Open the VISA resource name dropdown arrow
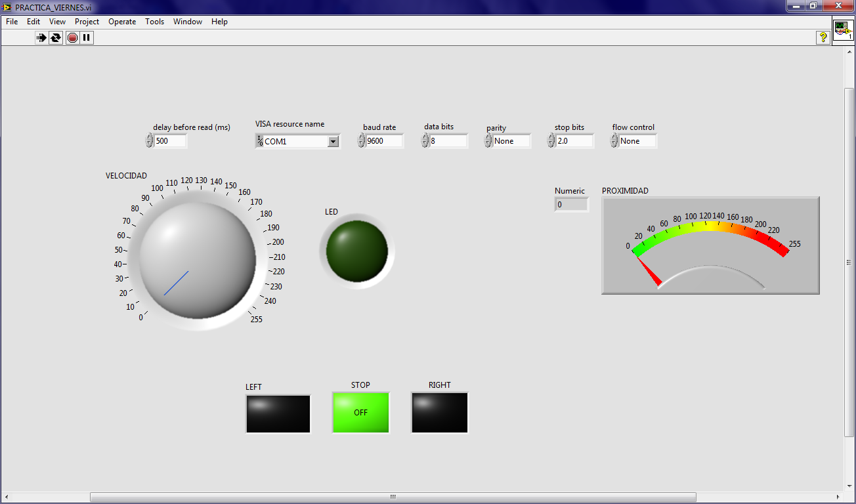Viewport: 856px width, 504px height. pos(333,141)
